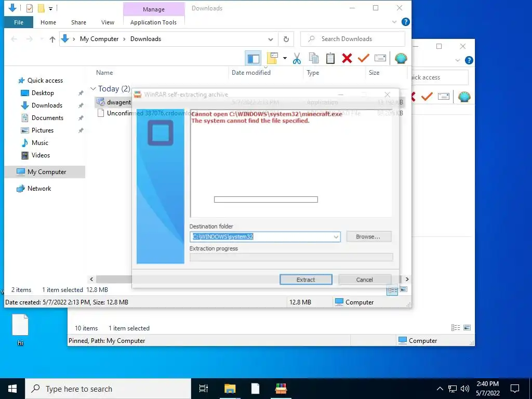532x399 pixels.
Task: Click Browse... for destination folder
Action: 368,236
